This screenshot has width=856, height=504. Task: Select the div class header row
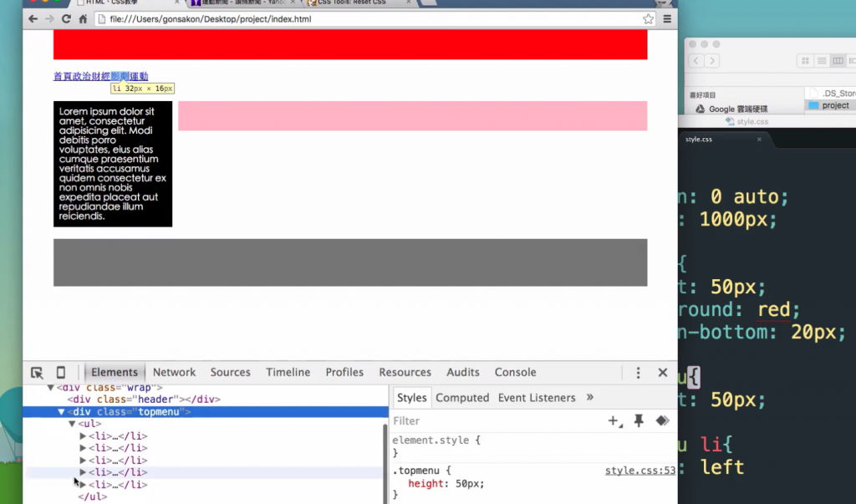[x=144, y=400]
